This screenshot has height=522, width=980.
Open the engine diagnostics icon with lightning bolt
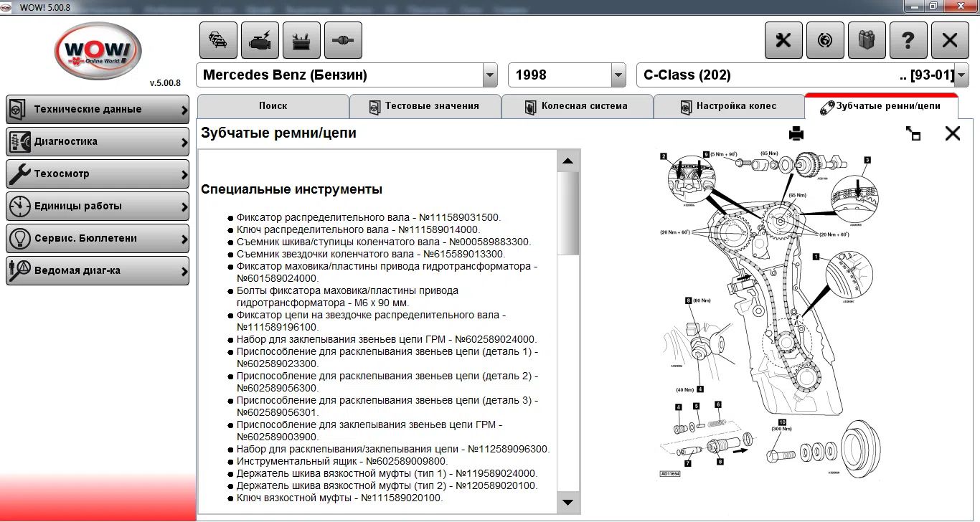260,40
